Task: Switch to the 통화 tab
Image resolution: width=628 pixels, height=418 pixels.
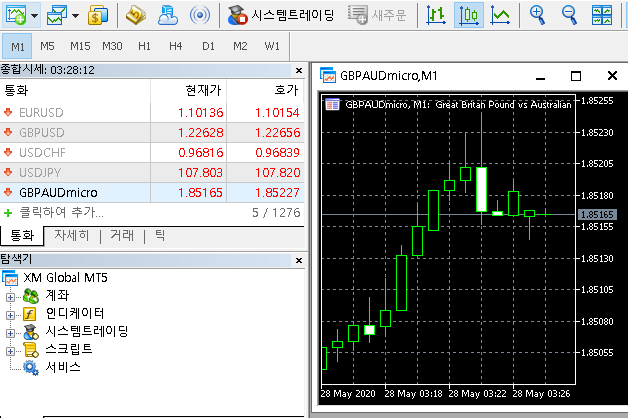Action: coord(22,235)
